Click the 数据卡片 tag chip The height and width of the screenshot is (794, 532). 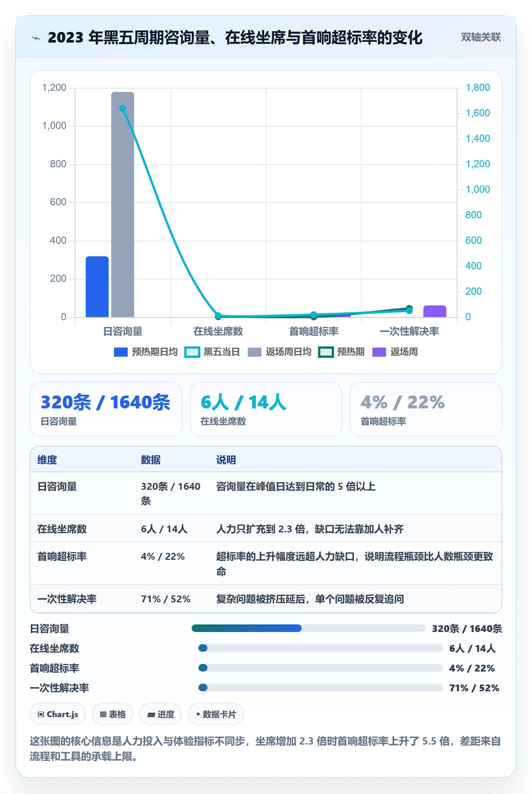pos(216,714)
